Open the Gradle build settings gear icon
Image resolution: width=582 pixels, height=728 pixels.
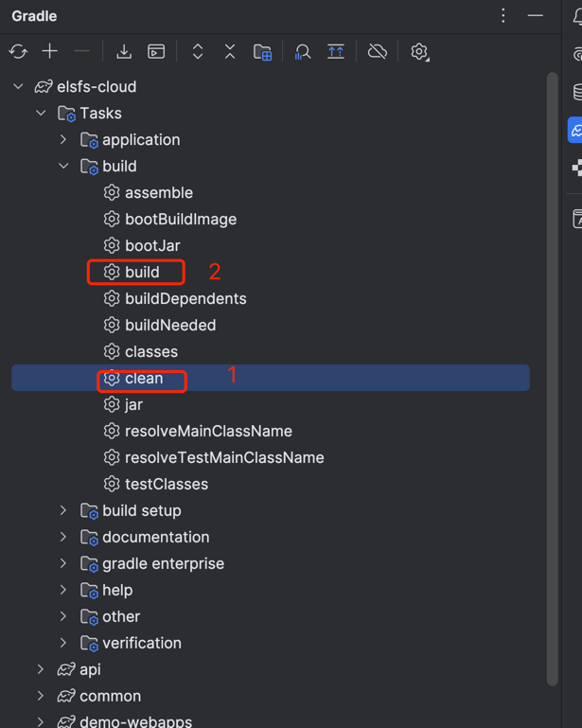(419, 52)
